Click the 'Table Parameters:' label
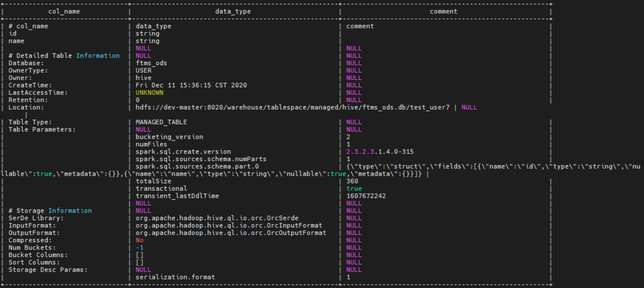This screenshot has height=288, width=644. [x=42, y=129]
